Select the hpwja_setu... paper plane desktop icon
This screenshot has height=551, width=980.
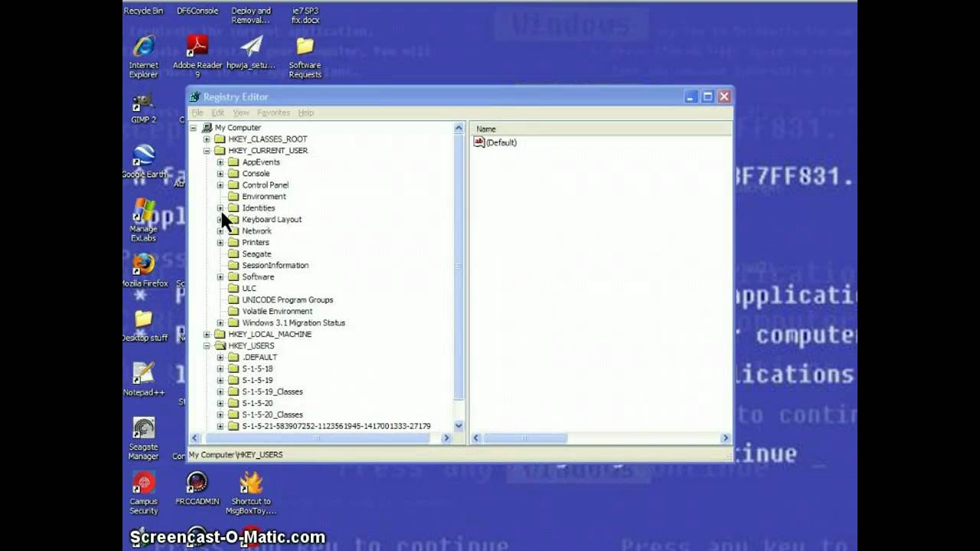point(251,47)
